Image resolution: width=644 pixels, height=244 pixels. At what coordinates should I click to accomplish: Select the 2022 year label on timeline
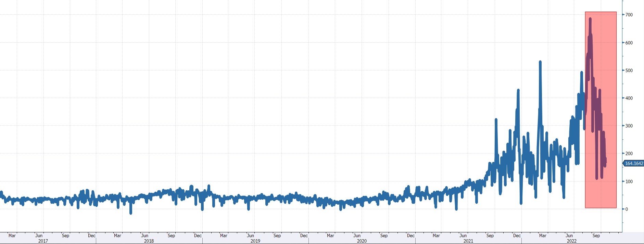pyautogui.click(x=572, y=241)
